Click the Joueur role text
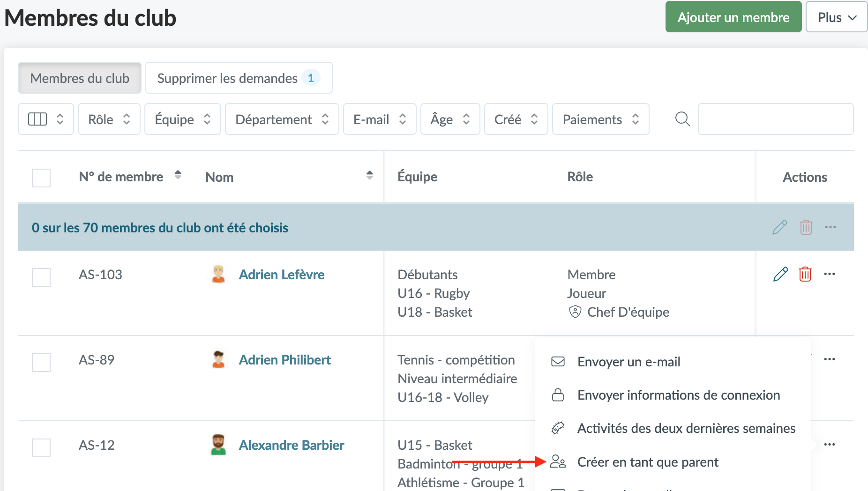The image size is (868, 491). (587, 293)
